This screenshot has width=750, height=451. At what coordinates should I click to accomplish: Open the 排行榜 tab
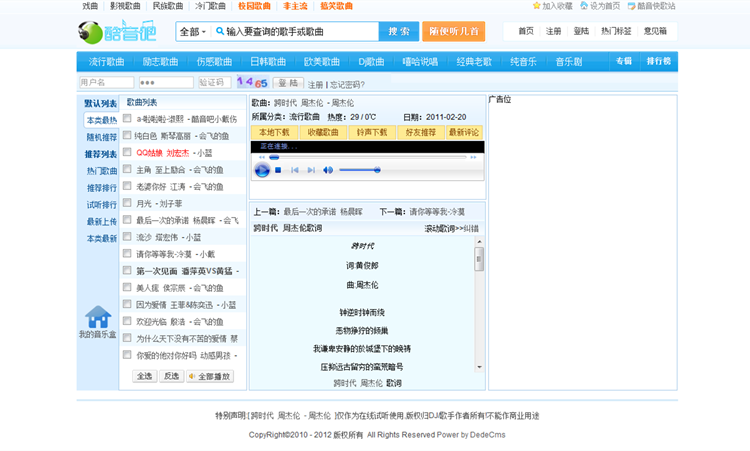[x=659, y=61]
